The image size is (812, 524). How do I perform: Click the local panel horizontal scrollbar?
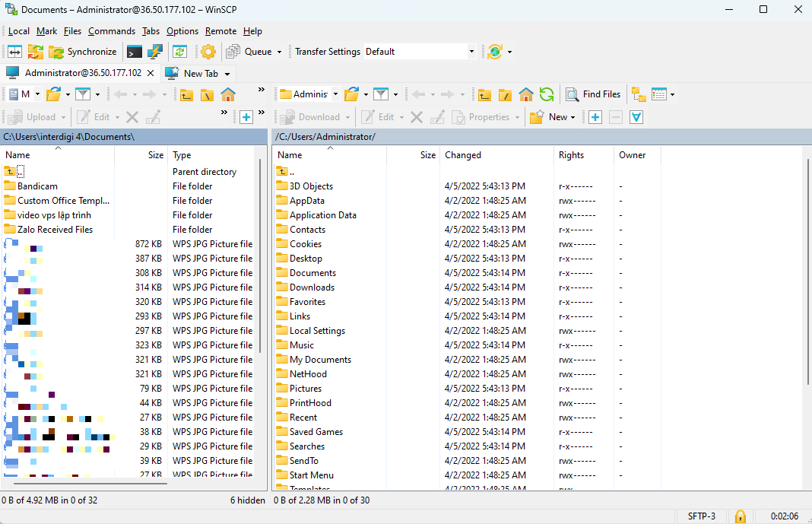[x=90, y=484]
